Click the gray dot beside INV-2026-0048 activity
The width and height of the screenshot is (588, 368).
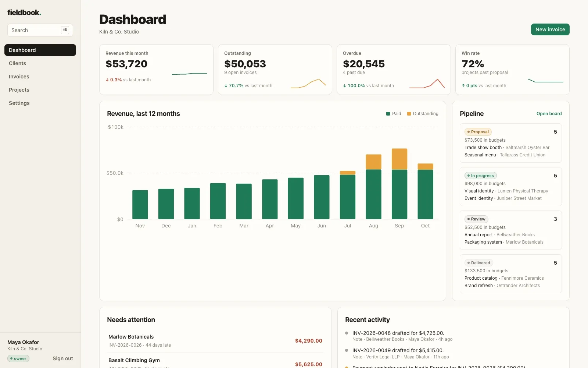click(347, 333)
